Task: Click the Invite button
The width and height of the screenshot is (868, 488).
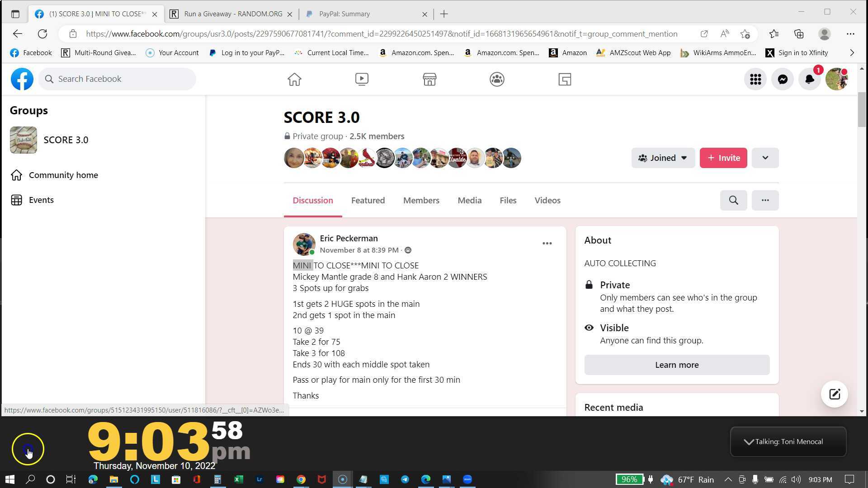Action: 723,158
